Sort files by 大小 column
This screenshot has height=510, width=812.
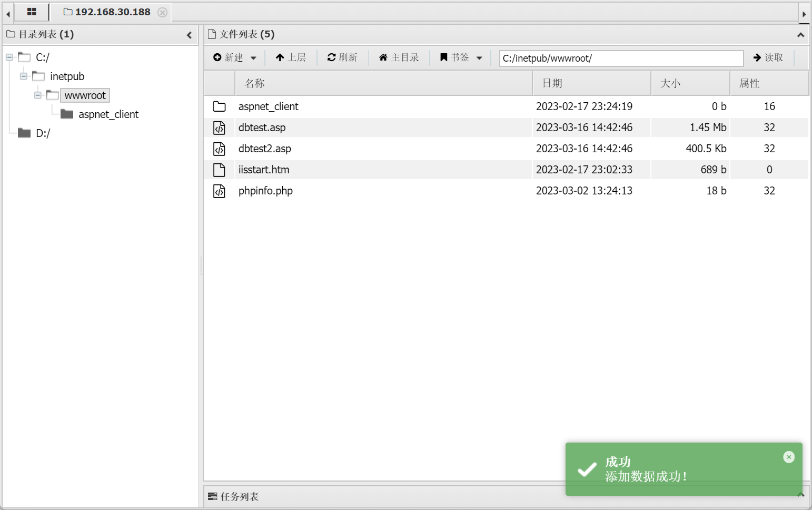coord(691,83)
